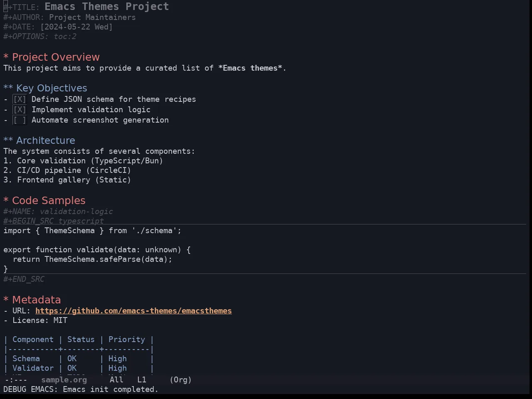Viewport: 532px width, 399px height.
Task: Collapse the Metadata heading
Action: pyautogui.click(x=32, y=300)
